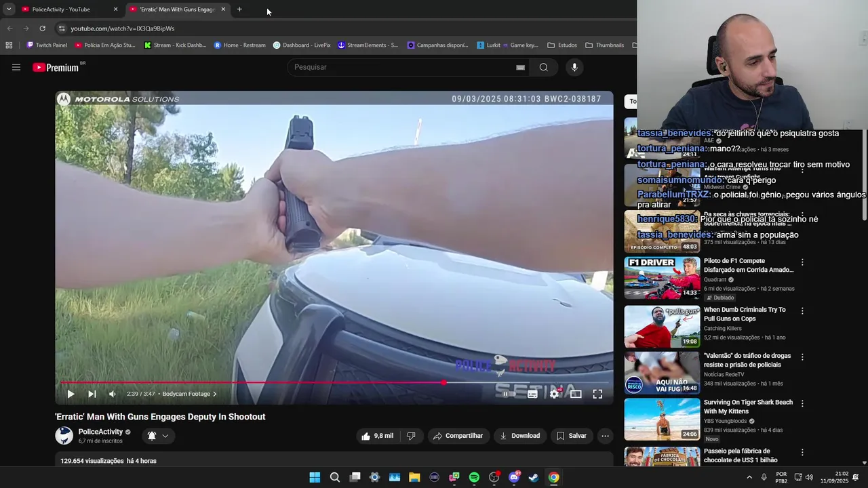
Task: Open the Home - Restream bookmark
Action: [x=239, y=45]
